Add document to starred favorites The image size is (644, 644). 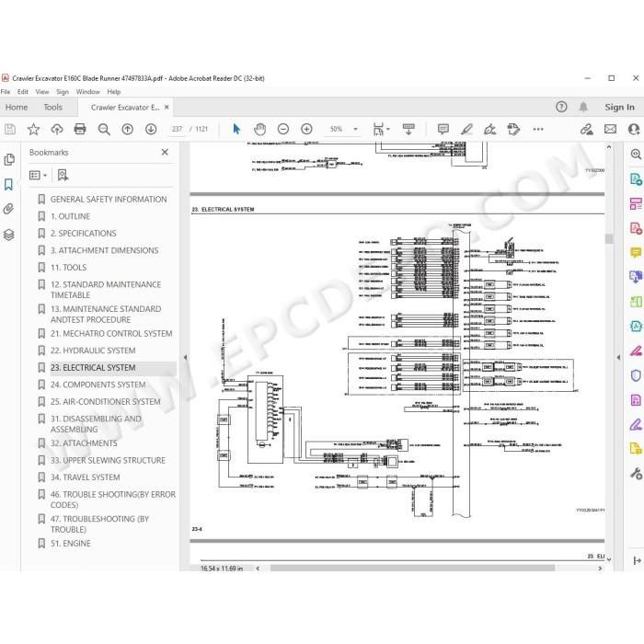pos(33,130)
